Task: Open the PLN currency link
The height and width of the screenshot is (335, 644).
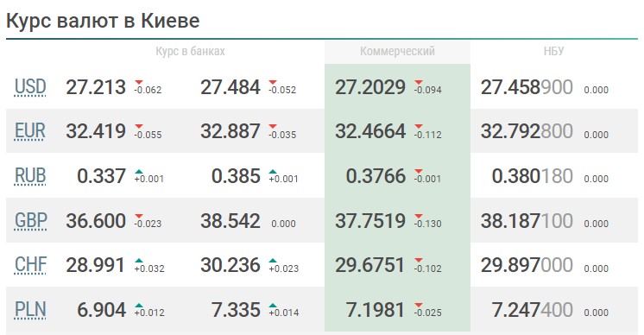Action: click(30, 310)
